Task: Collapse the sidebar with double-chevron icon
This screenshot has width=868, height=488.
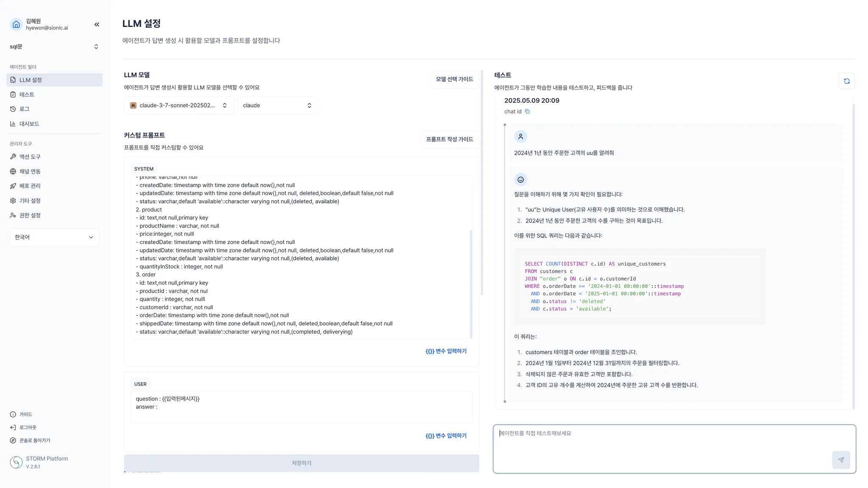Action: coord(97,25)
